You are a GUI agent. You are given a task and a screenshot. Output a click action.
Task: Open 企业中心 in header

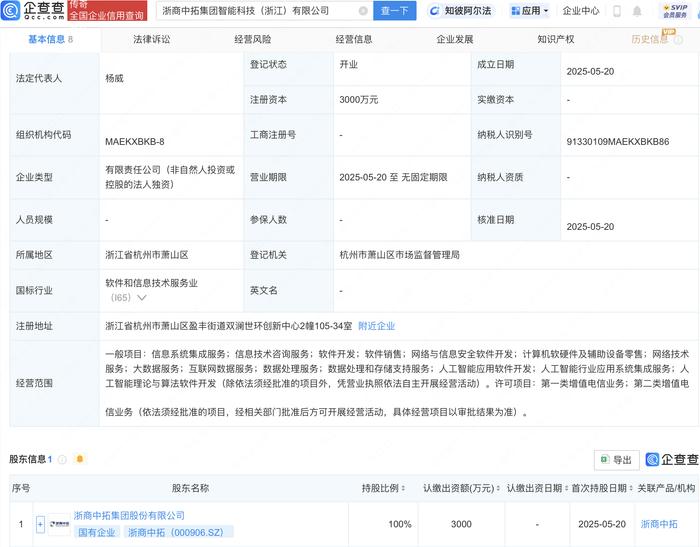point(581,11)
